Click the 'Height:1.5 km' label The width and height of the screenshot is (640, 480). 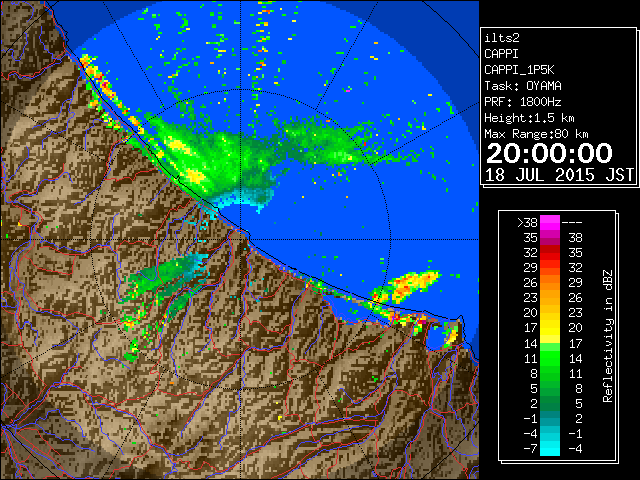[529, 118]
